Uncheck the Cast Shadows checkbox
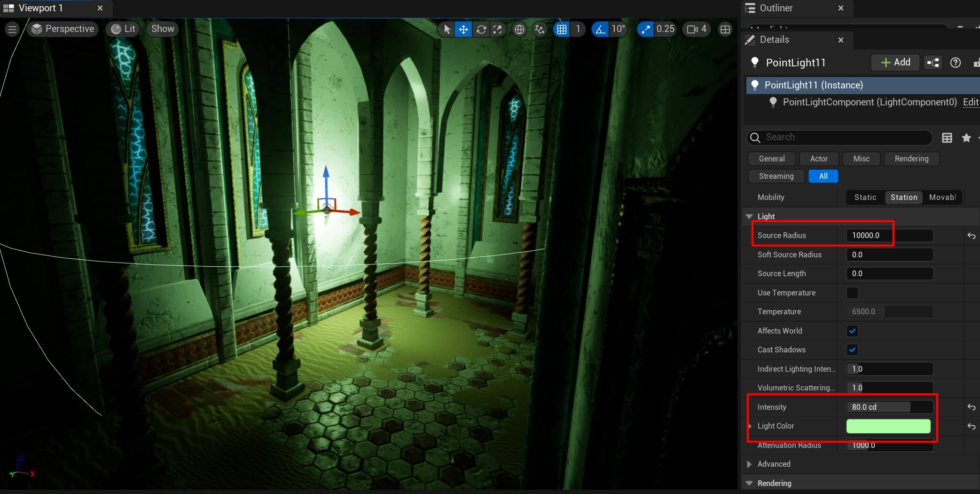Viewport: 980px width, 494px height. pyautogui.click(x=852, y=350)
